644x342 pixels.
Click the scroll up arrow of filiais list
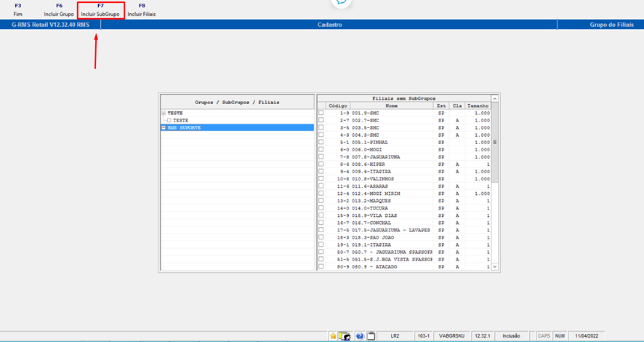[x=494, y=99]
